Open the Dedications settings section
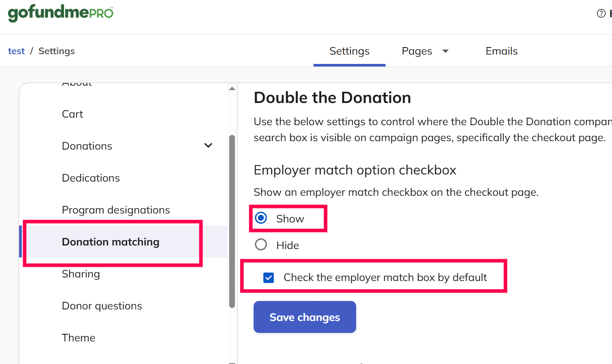This screenshot has width=612, height=364. 91,178
